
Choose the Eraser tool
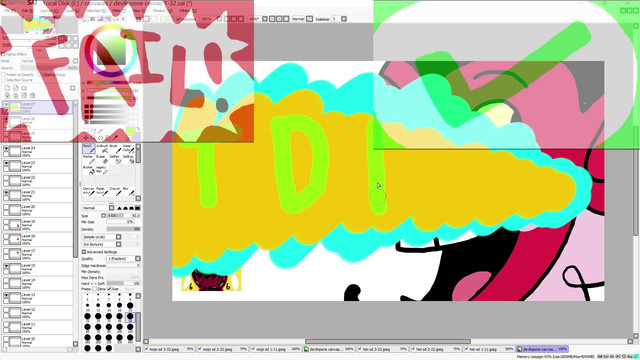[102, 159]
